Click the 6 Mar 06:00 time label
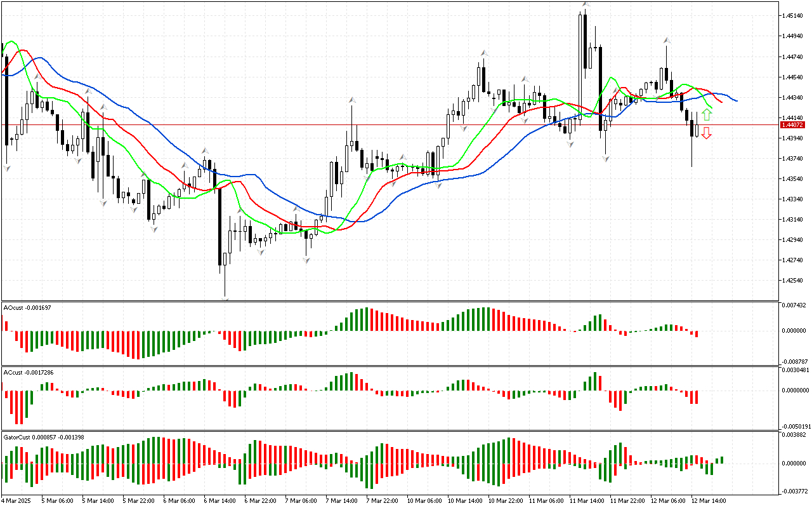812x508 pixels. [179, 500]
